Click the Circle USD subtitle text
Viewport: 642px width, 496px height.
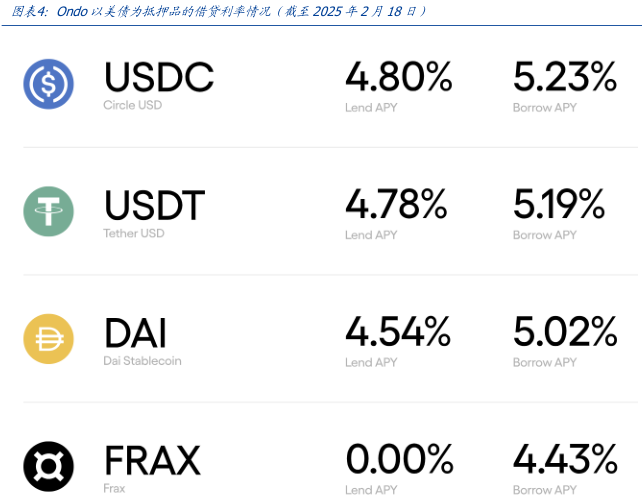click(132, 105)
